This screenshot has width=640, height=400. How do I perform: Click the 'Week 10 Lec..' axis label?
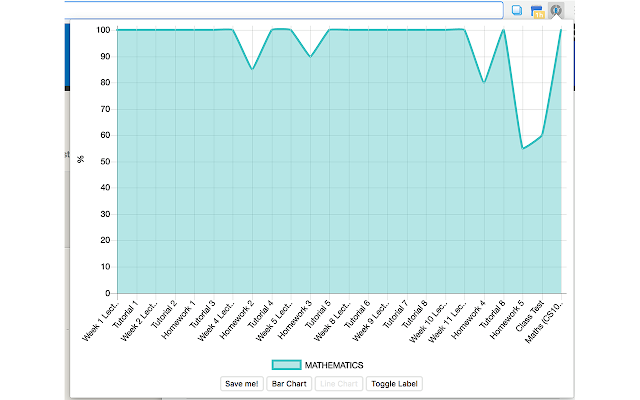427,322
